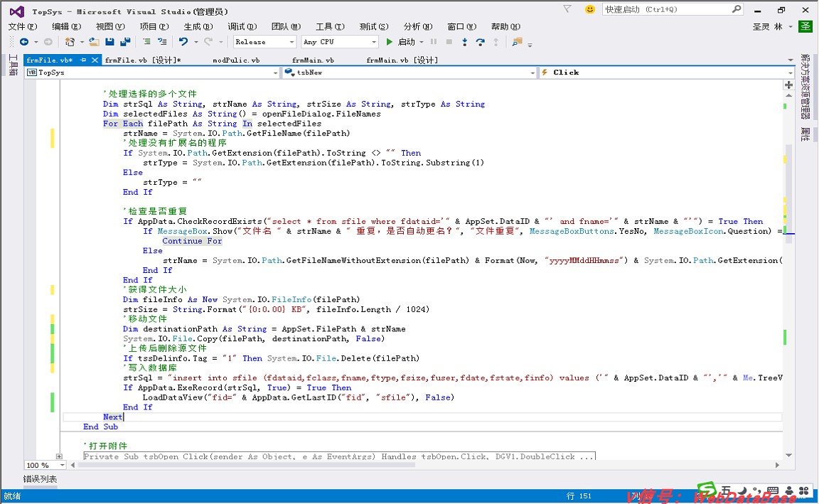Click the notifications flag filter icon
This screenshot has width=819, height=504.
[567, 9]
